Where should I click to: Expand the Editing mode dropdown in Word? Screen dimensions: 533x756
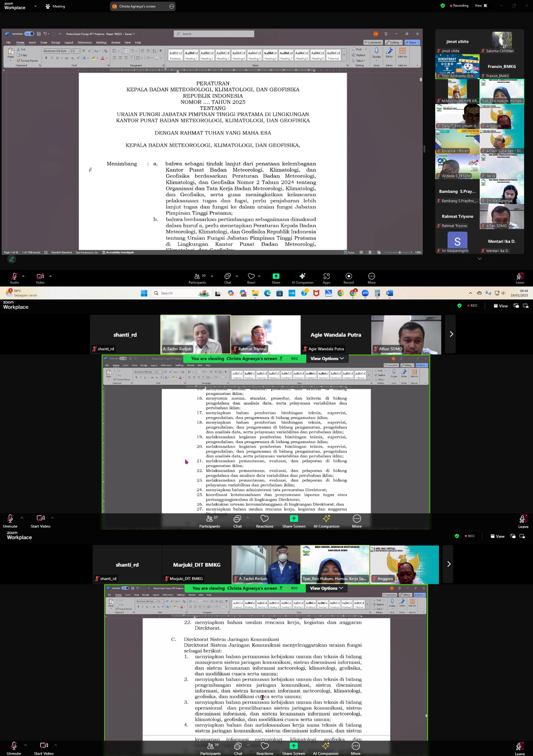tap(394, 42)
